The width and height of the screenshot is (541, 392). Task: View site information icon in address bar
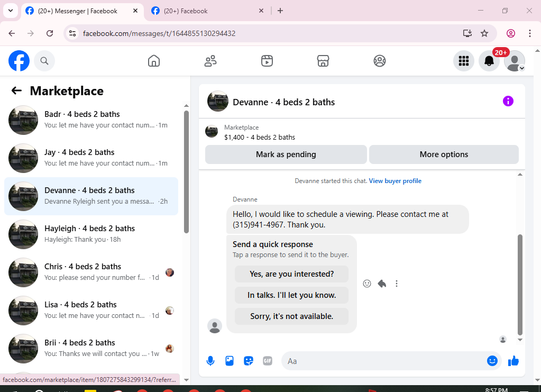[x=72, y=33]
